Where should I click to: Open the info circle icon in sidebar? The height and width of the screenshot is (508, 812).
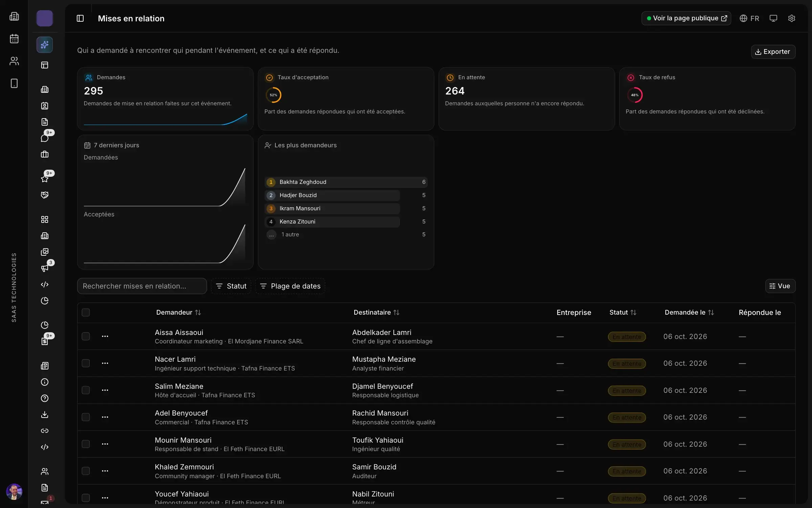(x=45, y=382)
